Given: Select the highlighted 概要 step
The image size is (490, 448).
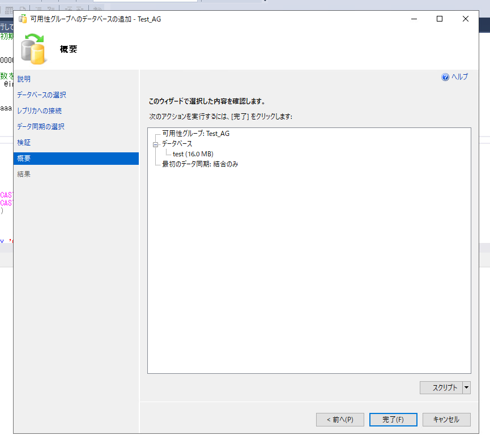Looking at the screenshot, I should (x=76, y=159).
